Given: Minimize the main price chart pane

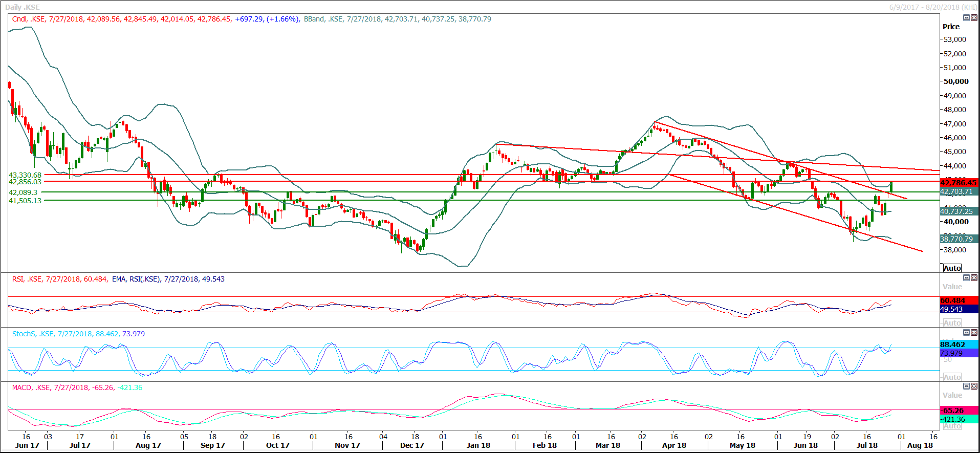Looking at the screenshot, I should coord(966,18).
